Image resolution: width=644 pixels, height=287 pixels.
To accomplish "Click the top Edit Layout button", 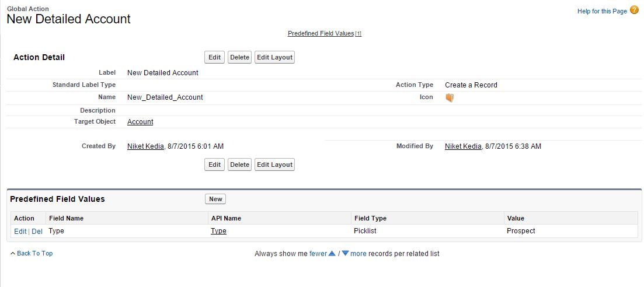I will point(274,57).
